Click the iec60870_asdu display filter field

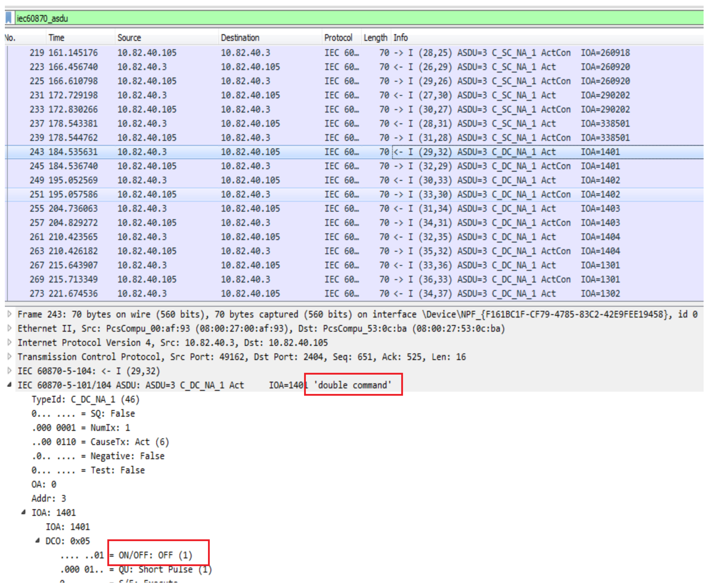337,18
